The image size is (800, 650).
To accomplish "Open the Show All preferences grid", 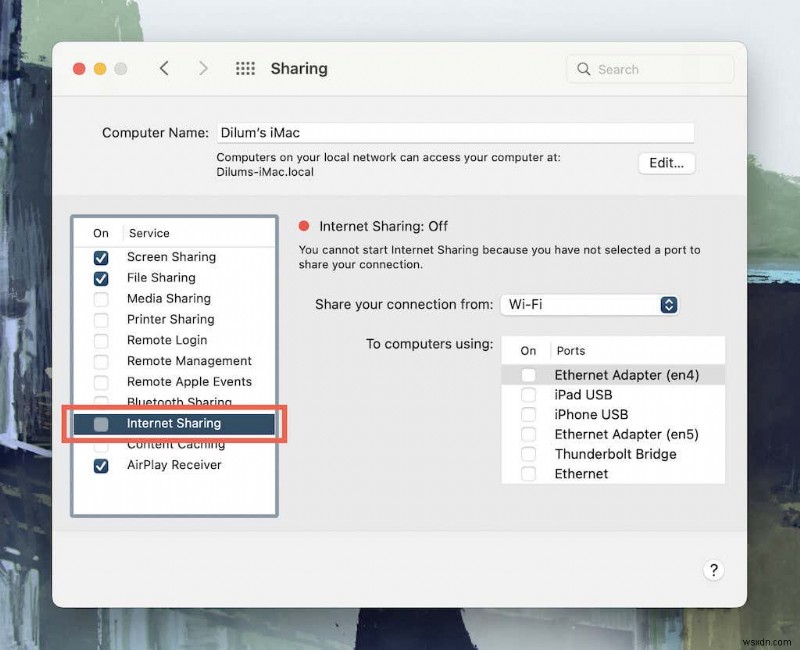I will click(x=244, y=68).
